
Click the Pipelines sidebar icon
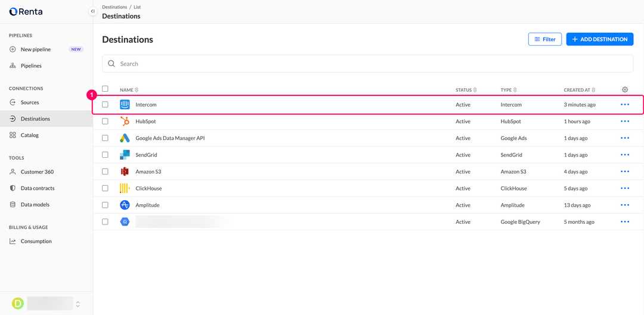[x=13, y=66]
